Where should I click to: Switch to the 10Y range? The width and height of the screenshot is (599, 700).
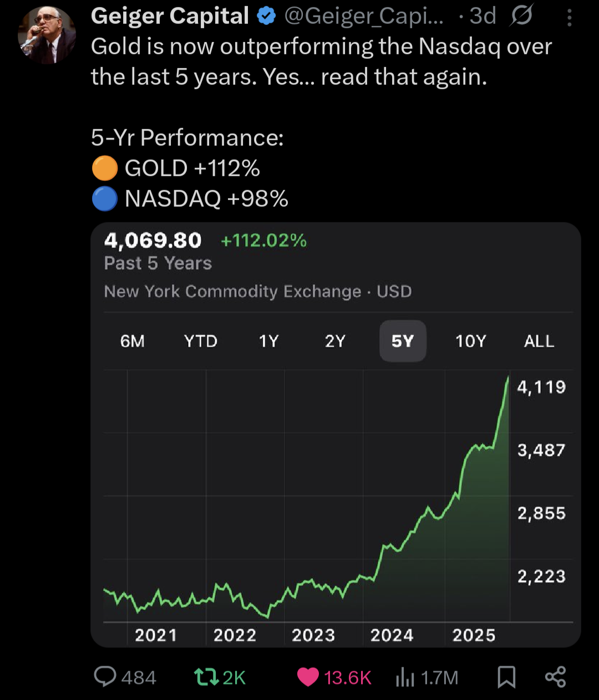(x=470, y=341)
